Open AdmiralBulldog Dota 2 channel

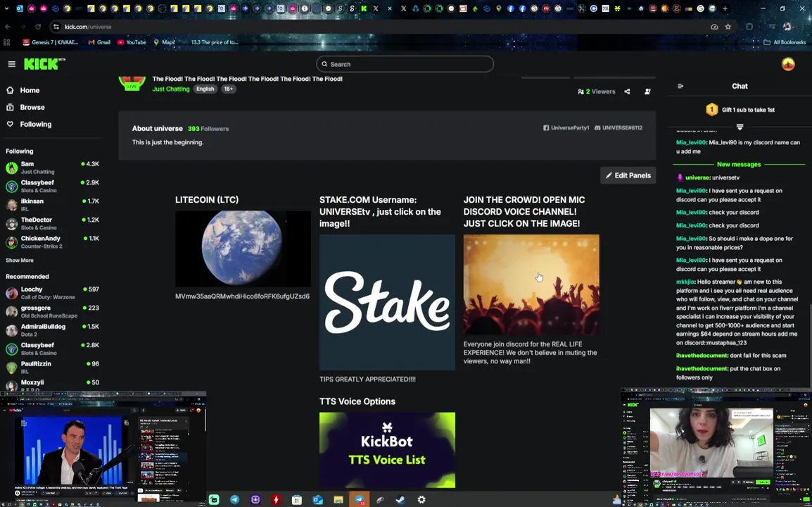[x=52, y=330]
